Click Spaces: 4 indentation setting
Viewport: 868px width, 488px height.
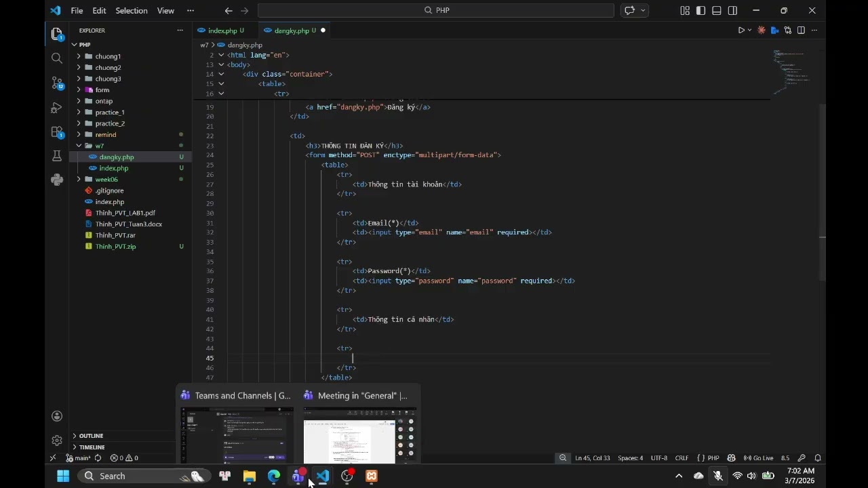coord(630,458)
